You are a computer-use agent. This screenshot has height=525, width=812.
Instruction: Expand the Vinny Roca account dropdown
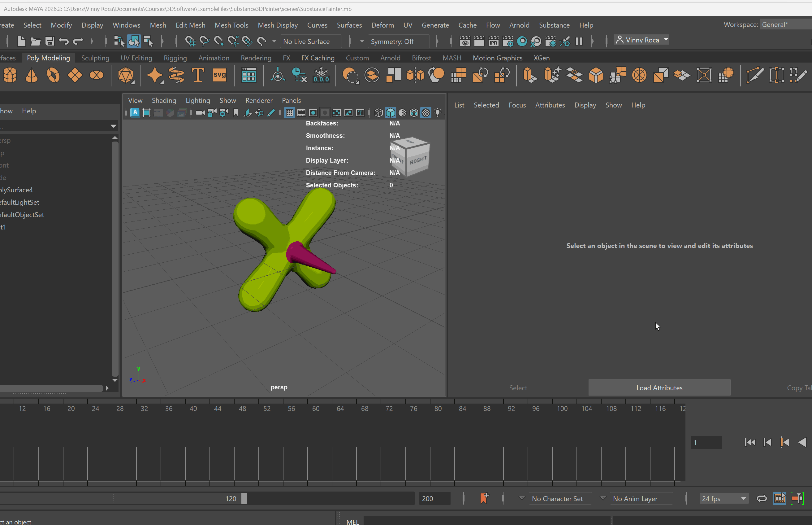tap(666, 40)
